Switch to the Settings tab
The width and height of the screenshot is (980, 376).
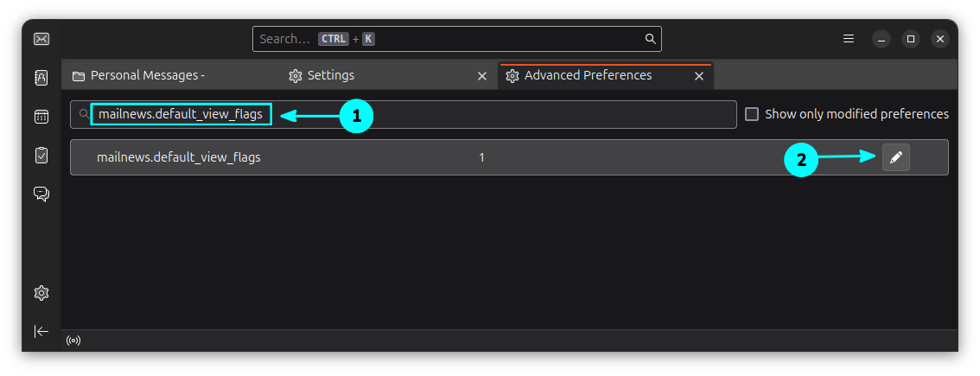331,76
